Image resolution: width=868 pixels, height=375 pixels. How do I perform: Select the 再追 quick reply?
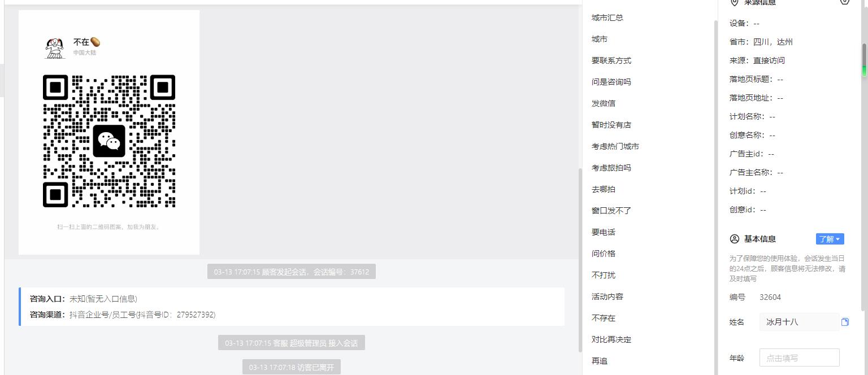point(600,361)
